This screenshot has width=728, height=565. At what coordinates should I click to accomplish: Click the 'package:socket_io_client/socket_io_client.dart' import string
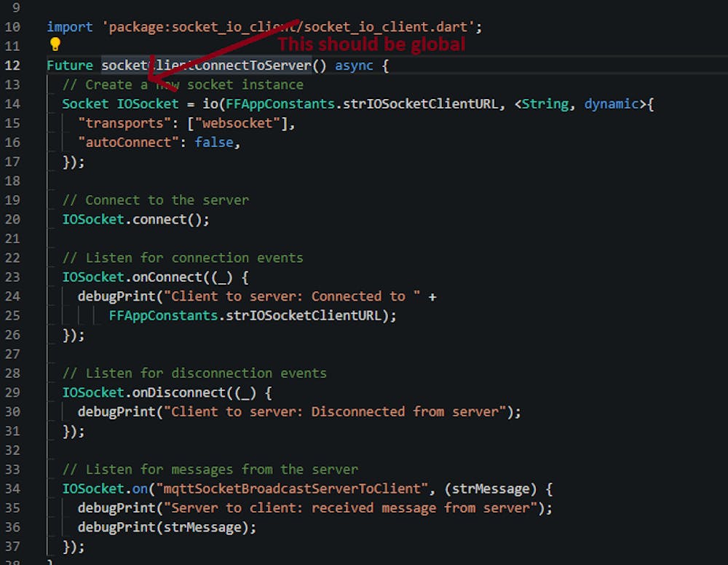click(x=288, y=27)
